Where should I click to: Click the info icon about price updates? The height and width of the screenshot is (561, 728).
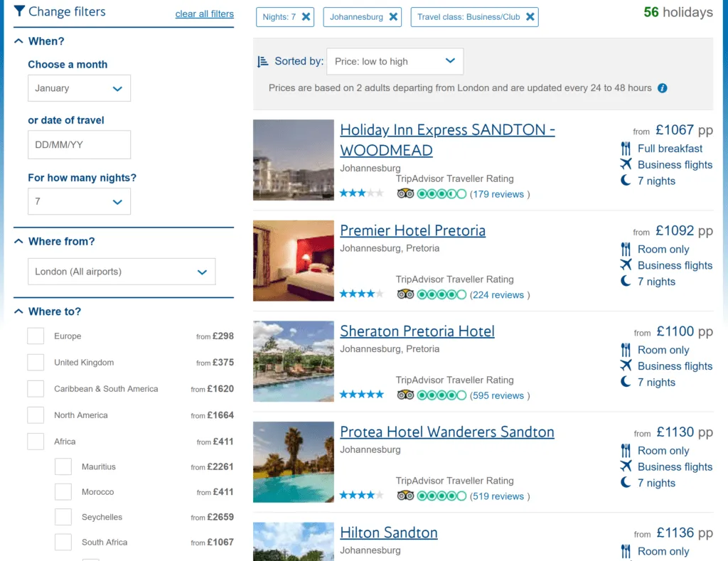pyautogui.click(x=662, y=88)
